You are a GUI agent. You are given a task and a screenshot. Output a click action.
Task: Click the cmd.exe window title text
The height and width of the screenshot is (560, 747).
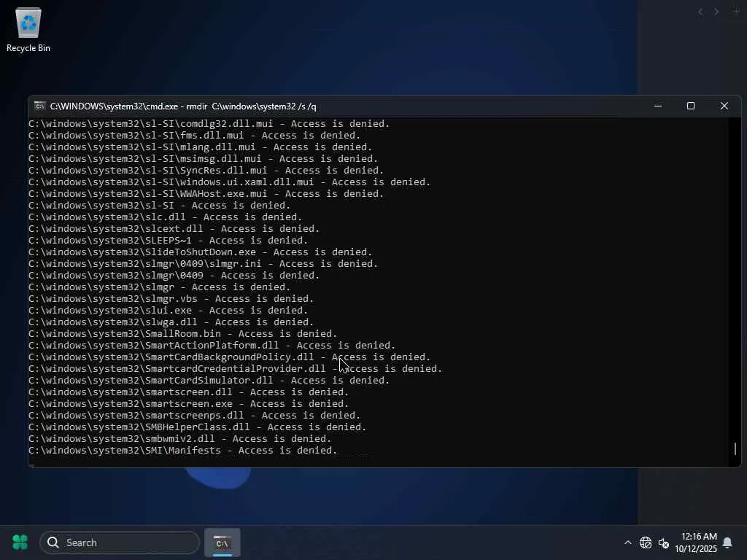(183, 106)
